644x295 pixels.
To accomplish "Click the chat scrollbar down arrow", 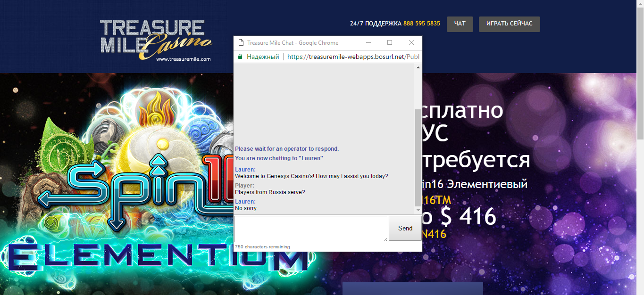I will pos(418,211).
